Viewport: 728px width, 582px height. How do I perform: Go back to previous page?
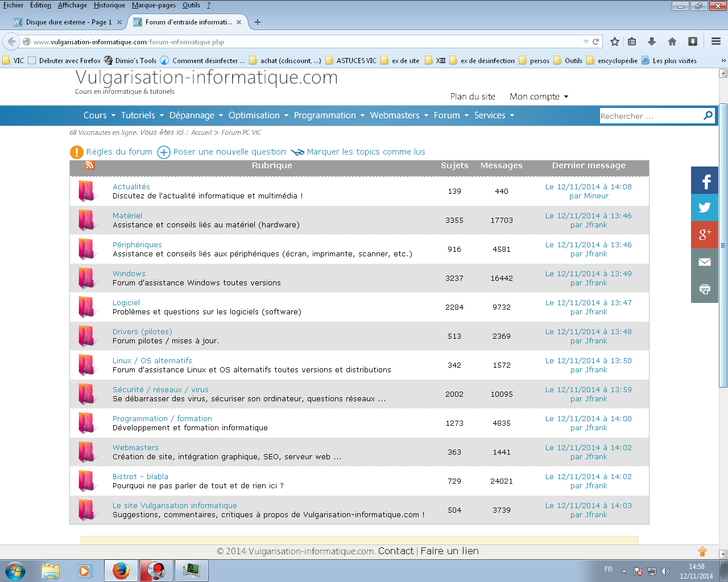pyautogui.click(x=11, y=41)
